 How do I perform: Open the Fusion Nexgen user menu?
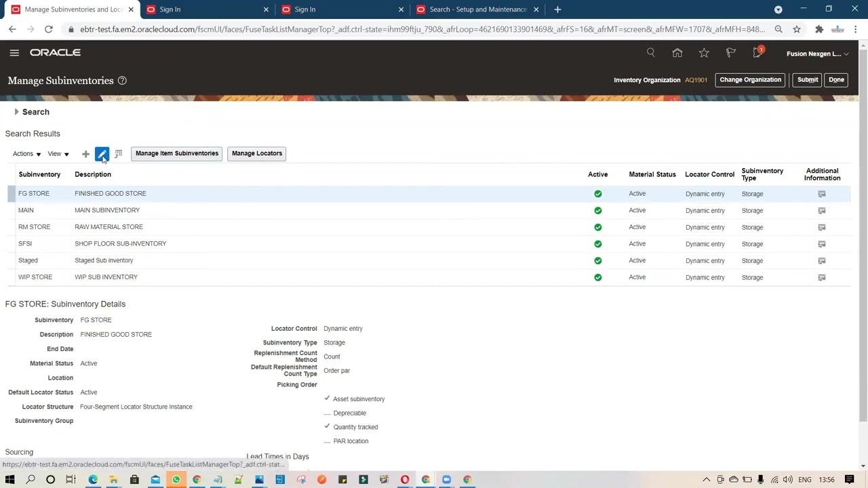[817, 54]
